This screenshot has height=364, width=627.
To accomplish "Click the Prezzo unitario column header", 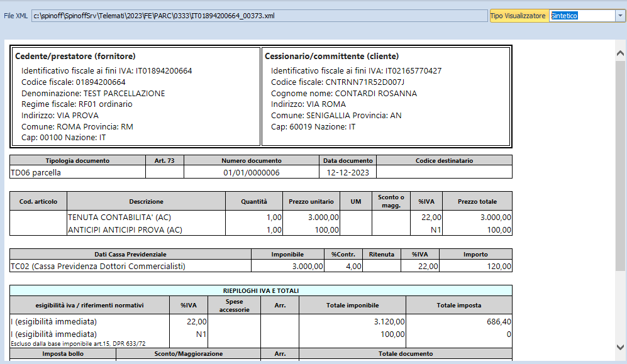I will coord(311,201).
